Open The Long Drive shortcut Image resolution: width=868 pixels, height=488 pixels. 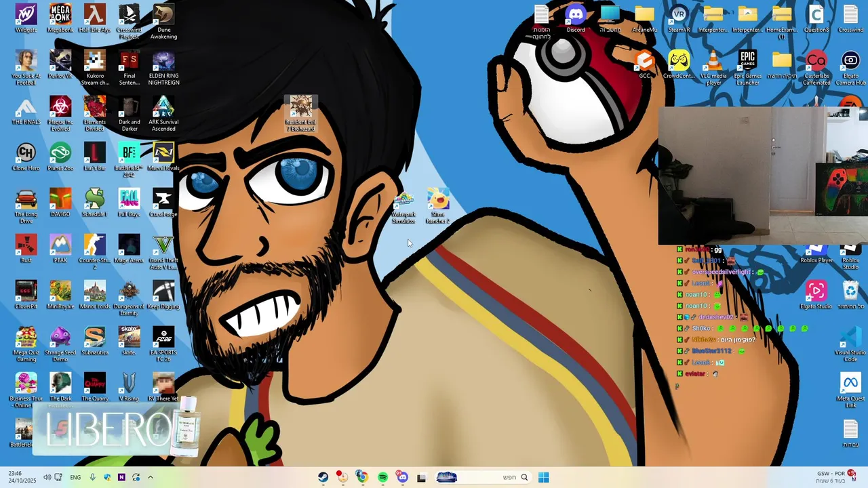[26, 205]
